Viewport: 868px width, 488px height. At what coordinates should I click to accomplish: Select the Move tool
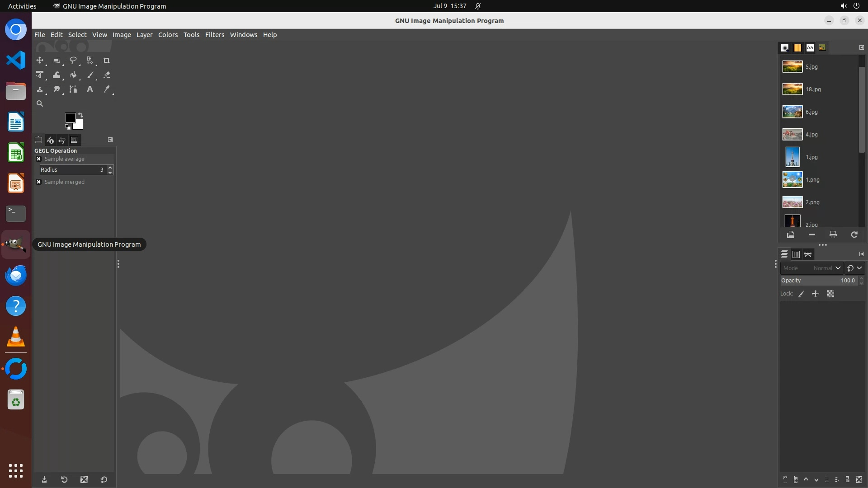(40, 60)
